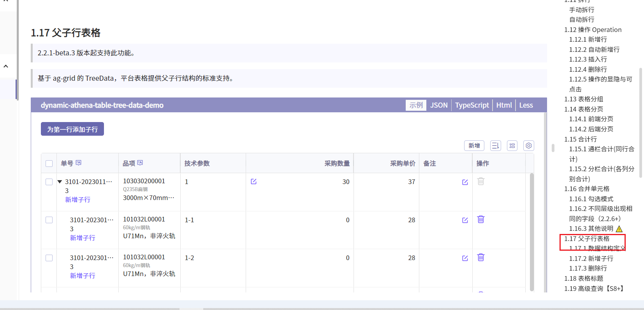Go to 1.17.2 新增子行 in outline

pos(591,259)
